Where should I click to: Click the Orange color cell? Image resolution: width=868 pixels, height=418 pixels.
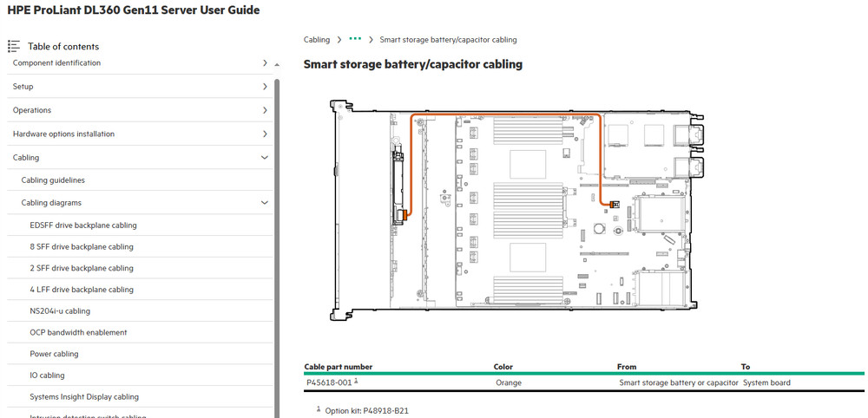coord(509,382)
